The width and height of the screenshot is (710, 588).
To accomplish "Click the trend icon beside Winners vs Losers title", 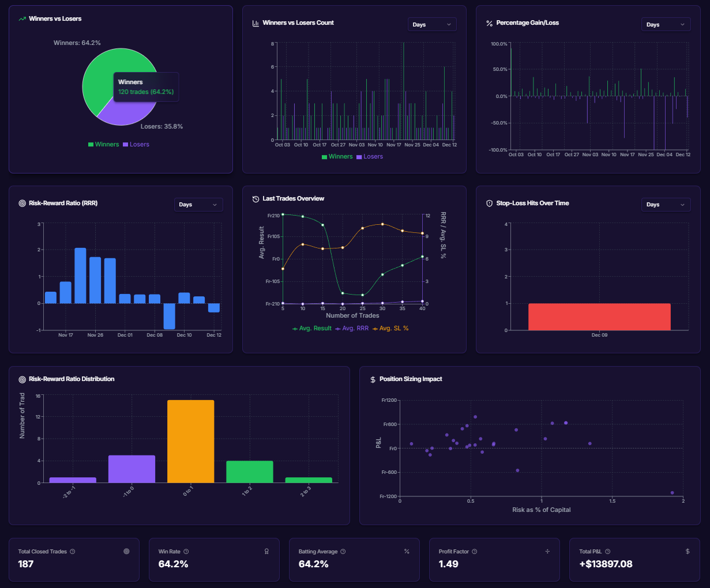I will (x=22, y=19).
